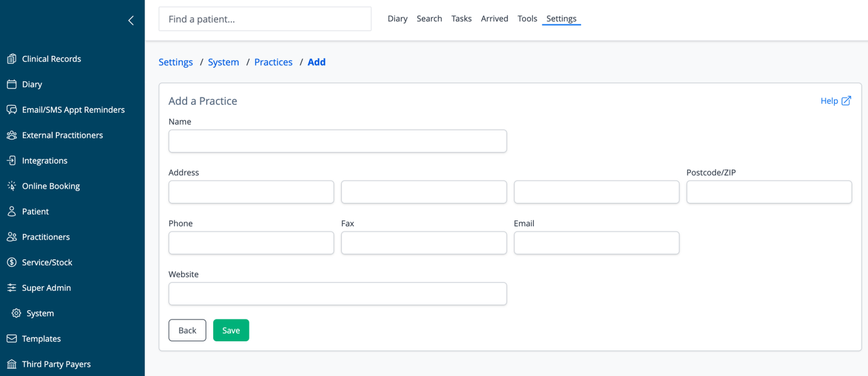This screenshot has height=376, width=868.
Task: Open Clinical Records icon in sidebar
Action: (x=12, y=59)
